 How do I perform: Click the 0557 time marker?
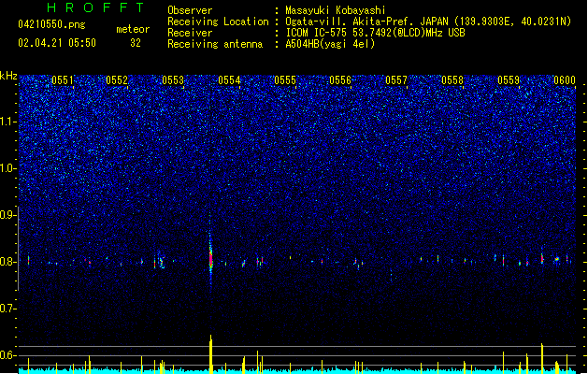[x=396, y=80]
